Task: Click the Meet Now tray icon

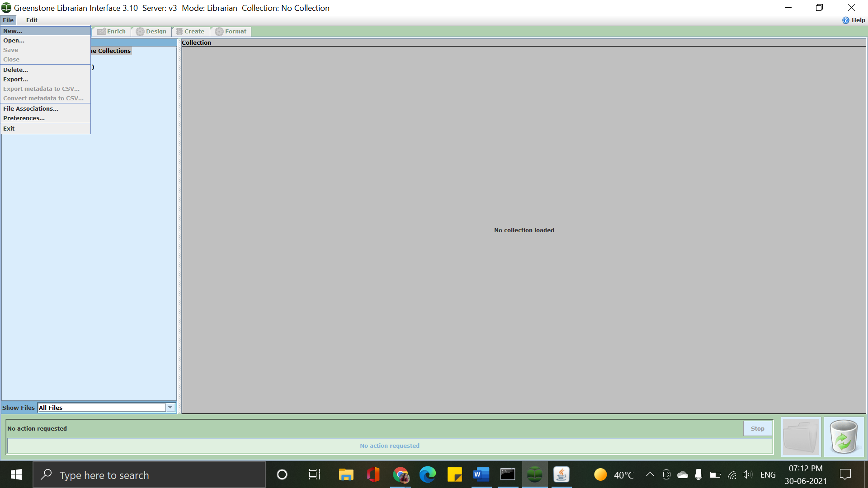Action: coord(666,474)
